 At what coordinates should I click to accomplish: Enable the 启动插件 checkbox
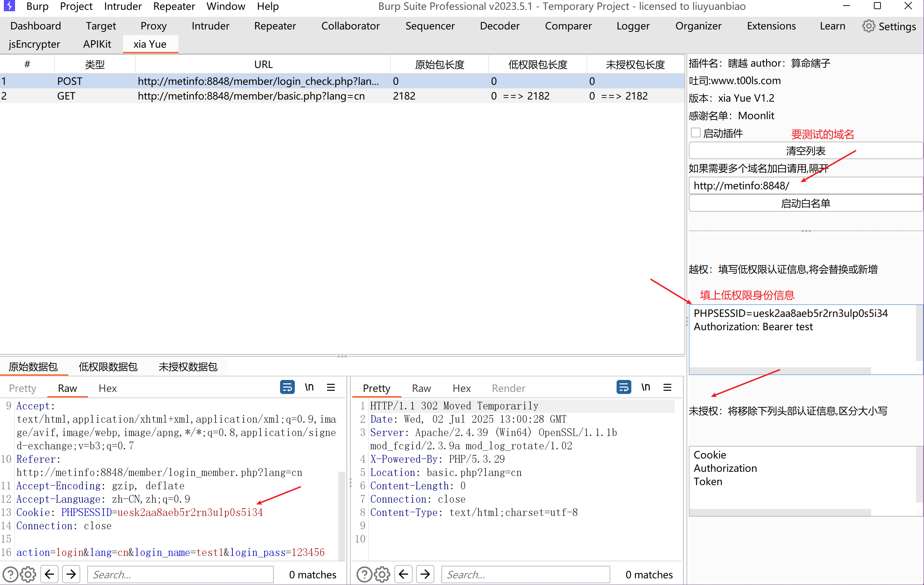point(695,133)
